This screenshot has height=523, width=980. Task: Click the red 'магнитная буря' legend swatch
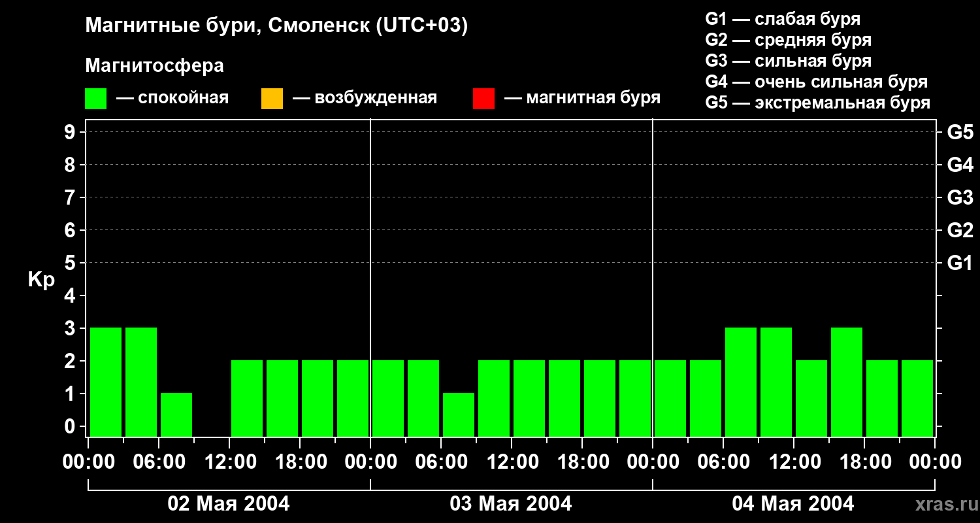click(483, 99)
